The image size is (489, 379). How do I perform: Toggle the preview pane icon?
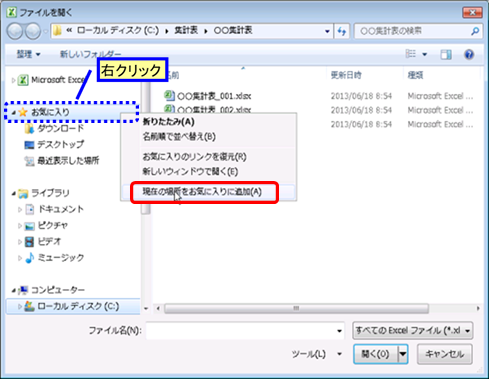point(446,54)
